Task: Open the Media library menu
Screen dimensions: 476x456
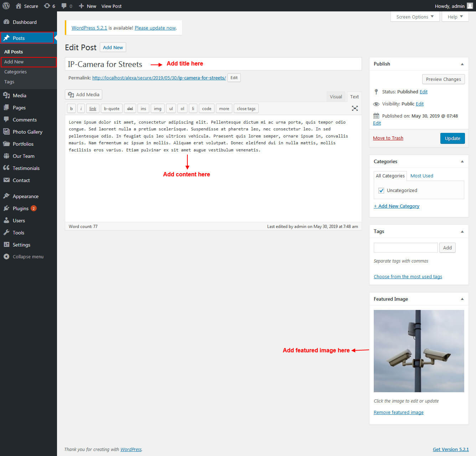Action: [29, 95]
